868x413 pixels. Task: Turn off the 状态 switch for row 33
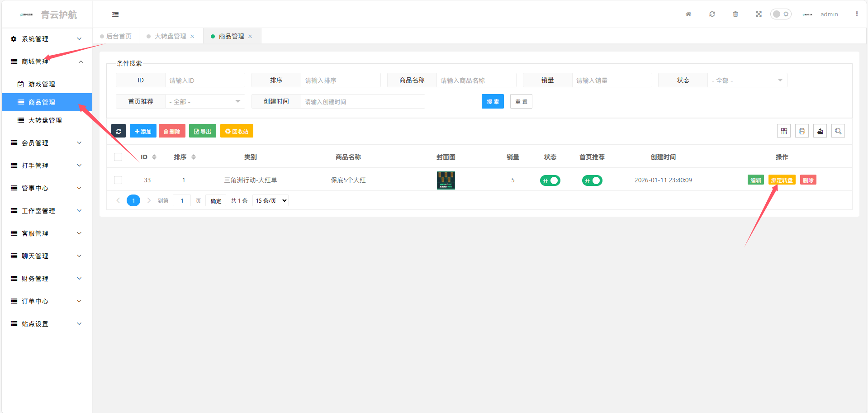point(550,180)
